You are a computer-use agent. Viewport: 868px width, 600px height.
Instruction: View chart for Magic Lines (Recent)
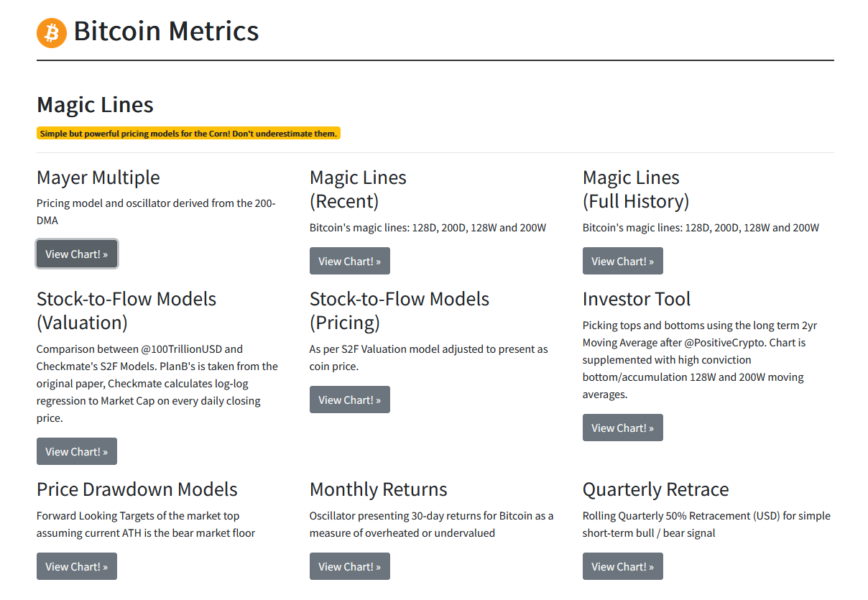350,261
